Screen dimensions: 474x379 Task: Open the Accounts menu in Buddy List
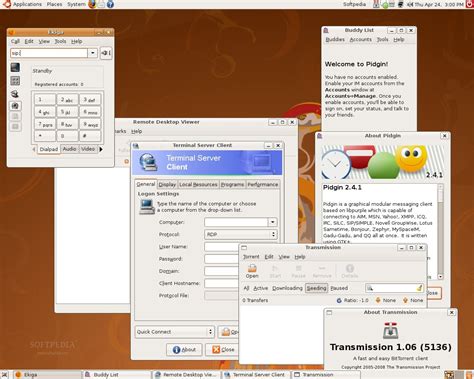click(x=360, y=39)
